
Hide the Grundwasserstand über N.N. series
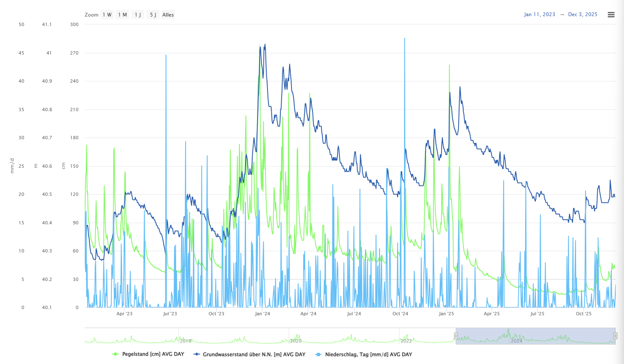(250, 354)
